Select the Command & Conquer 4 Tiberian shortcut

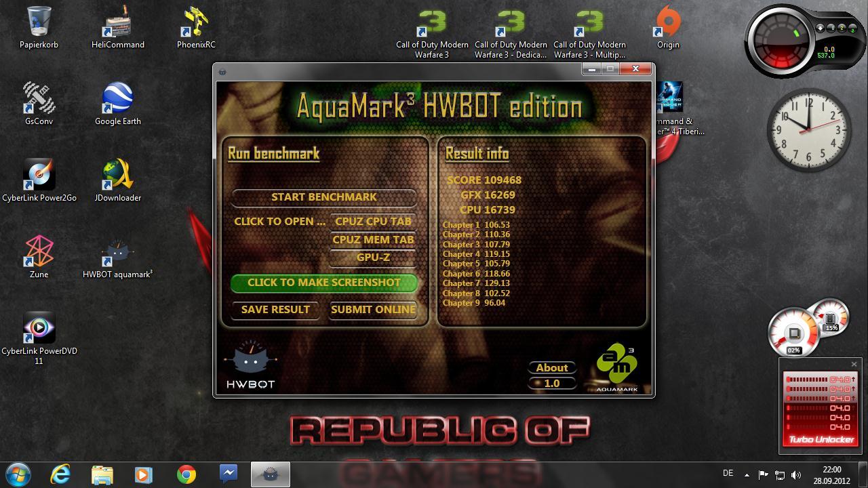pyautogui.click(x=680, y=108)
